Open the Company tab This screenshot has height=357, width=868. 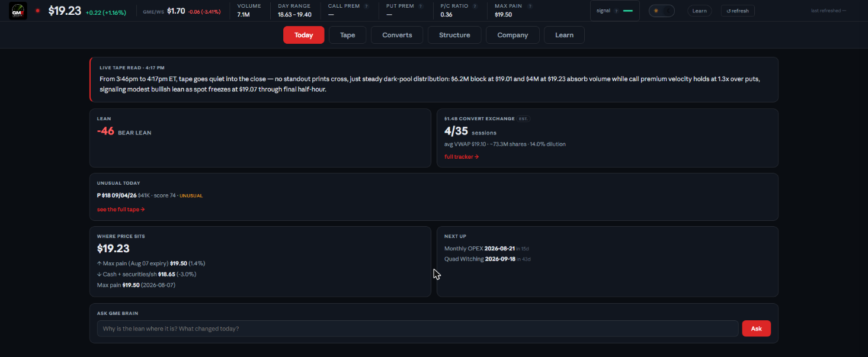pyautogui.click(x=513, y=35)
